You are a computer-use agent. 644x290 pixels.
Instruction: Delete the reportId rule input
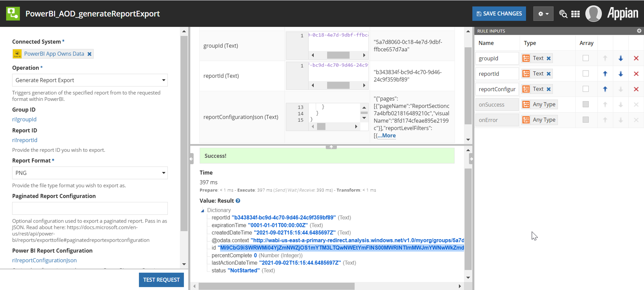[x=636, y=74]
